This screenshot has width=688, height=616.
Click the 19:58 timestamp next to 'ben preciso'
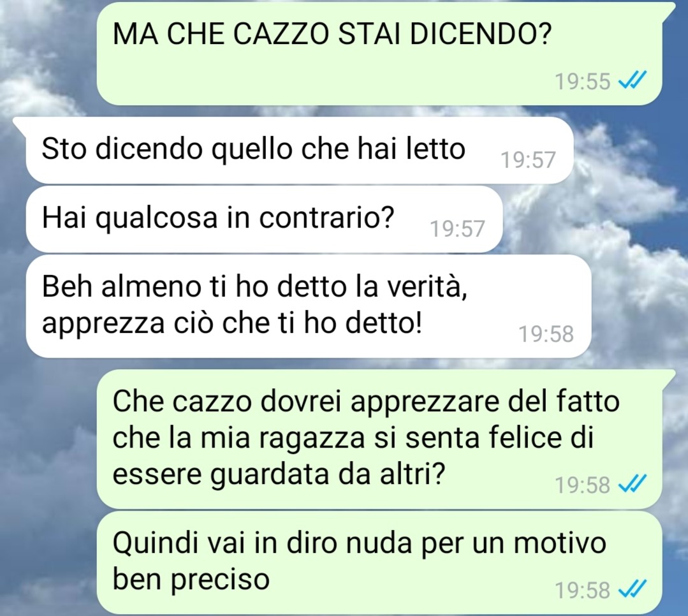click(x=583, y=590)
